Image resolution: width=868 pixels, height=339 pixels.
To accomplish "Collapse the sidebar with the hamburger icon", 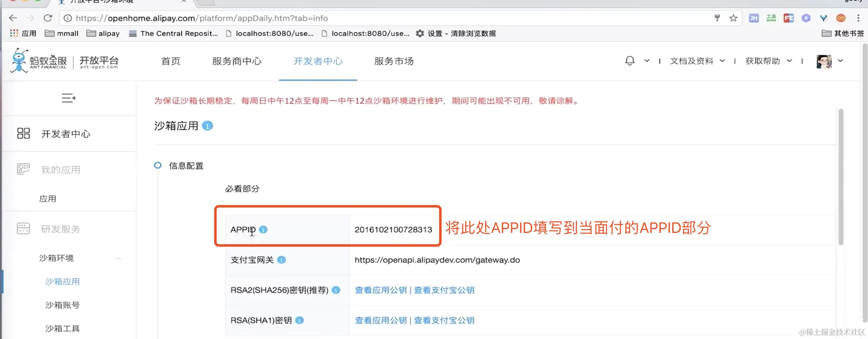I will (68, 98).
